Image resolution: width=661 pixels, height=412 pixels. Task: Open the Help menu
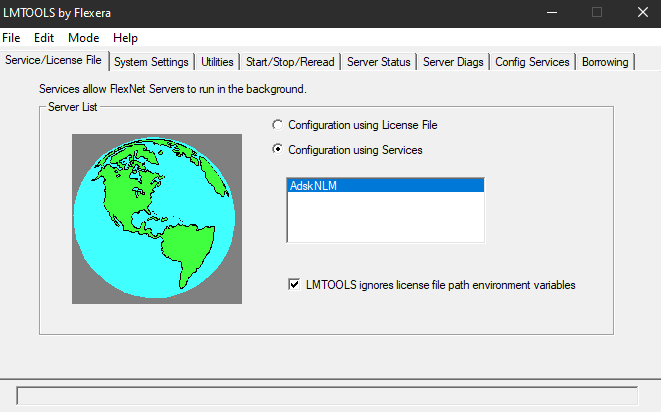click(x=125, y=38)
